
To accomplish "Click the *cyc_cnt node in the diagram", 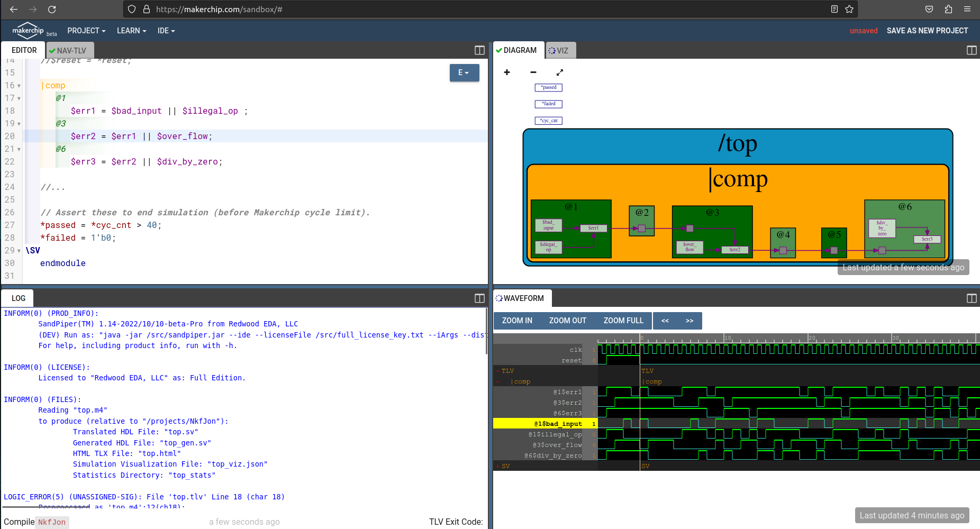I will pyautogui.click(x=549, y=121).
